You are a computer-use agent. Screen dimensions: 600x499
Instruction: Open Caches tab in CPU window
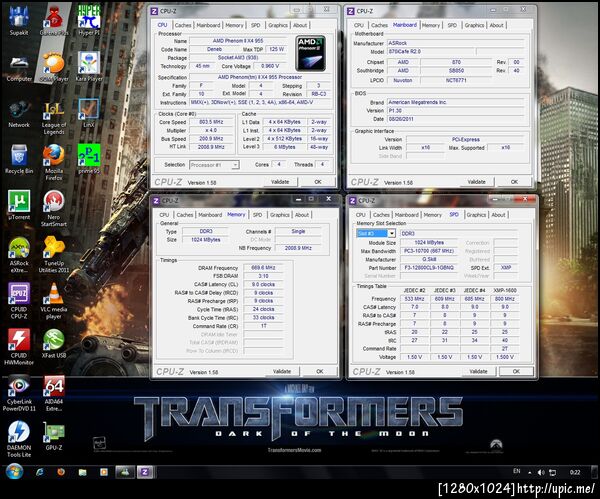coord(183,25)
